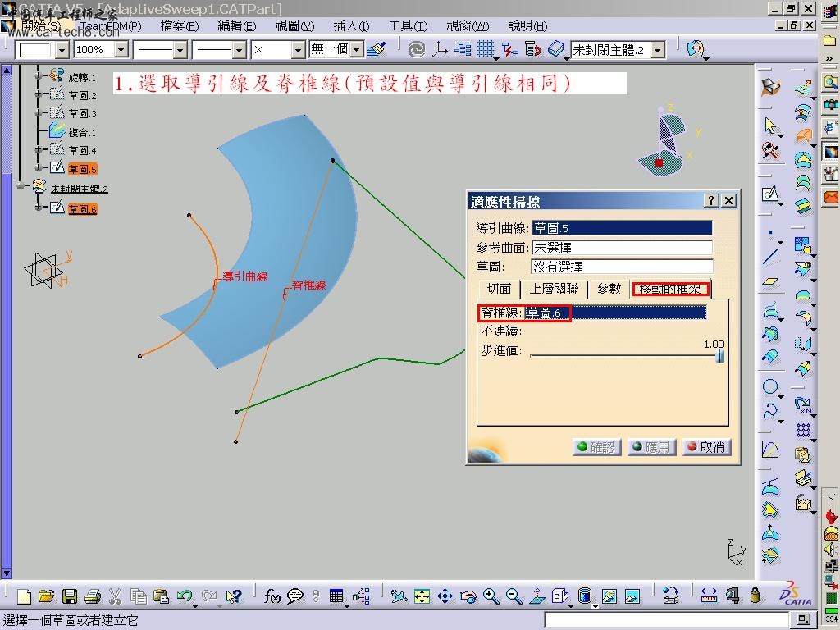Select the Pan tool
Viewport: 840px width, 630px height.
pyautogui.click(x=445, y=596)
